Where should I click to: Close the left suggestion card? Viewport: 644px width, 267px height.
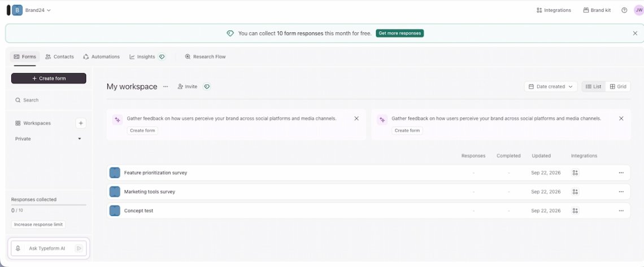pos(356,118)
